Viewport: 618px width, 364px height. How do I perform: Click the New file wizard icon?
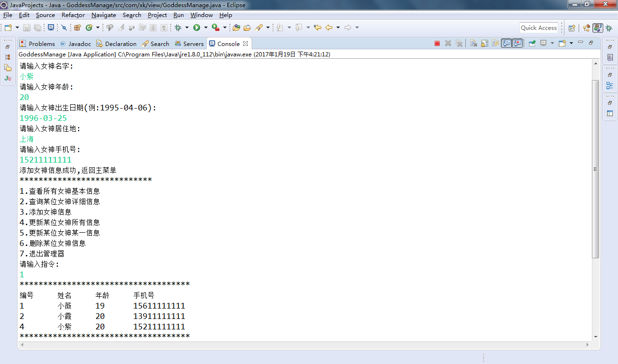pos(8,27)
